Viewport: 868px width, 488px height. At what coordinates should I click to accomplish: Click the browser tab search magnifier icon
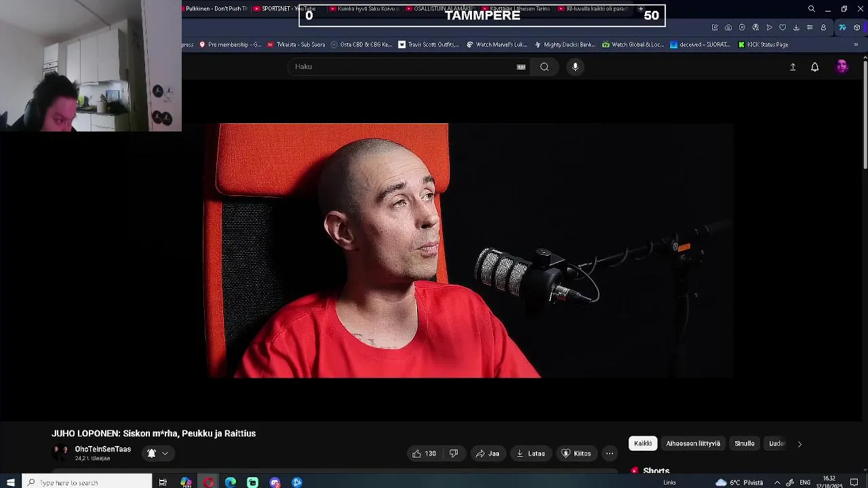point(811,9)
